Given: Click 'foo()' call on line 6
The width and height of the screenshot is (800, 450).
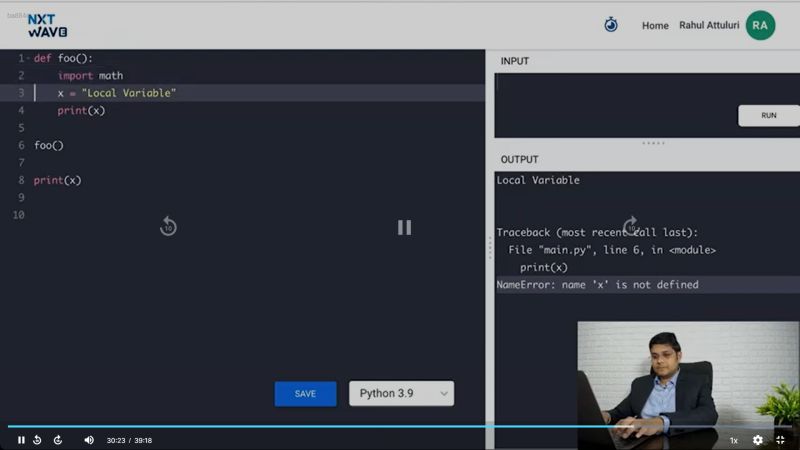Looking at the screenshot, I should 49,145.
